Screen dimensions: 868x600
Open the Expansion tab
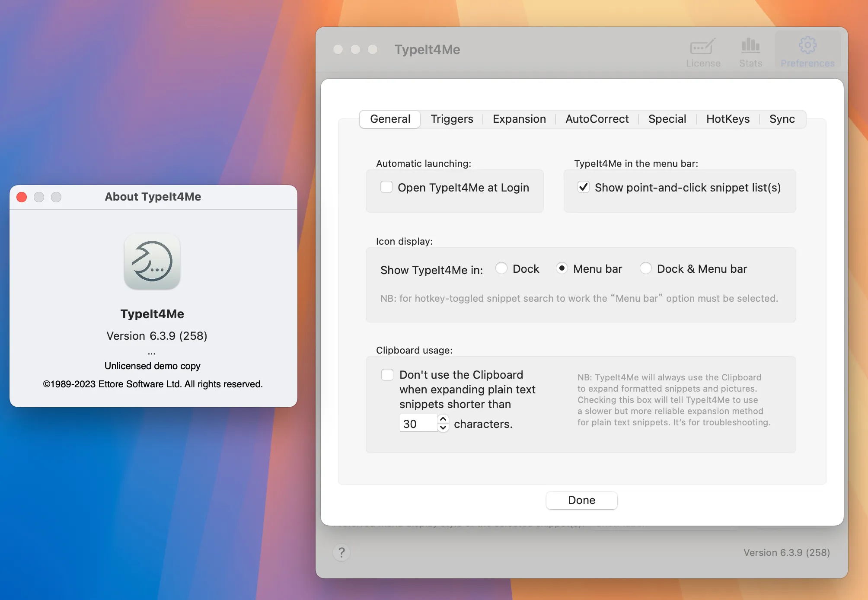[x=519, y=119]
